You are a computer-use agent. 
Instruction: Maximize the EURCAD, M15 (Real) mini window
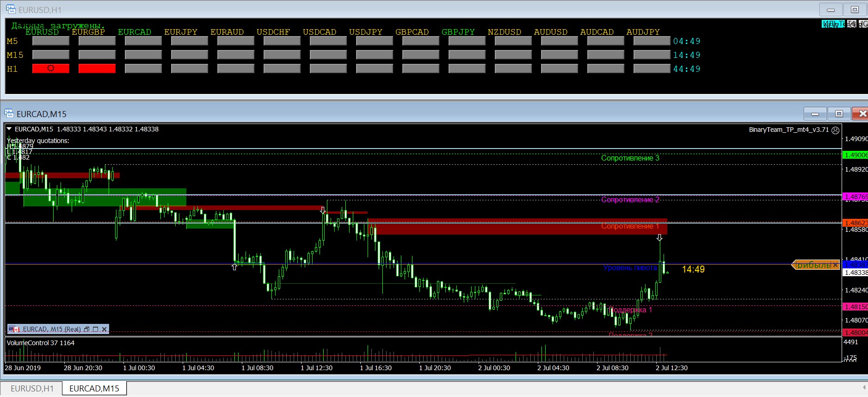(96, 329)
